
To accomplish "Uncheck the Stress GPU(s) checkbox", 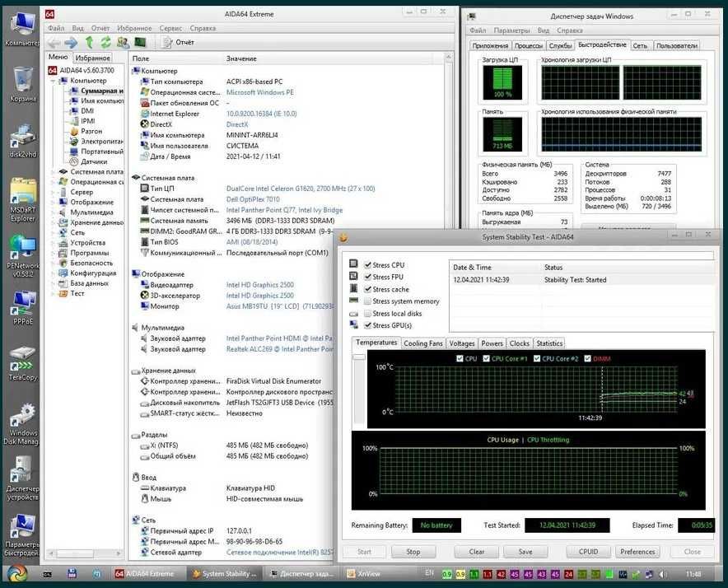I will [x=368, y=325].
